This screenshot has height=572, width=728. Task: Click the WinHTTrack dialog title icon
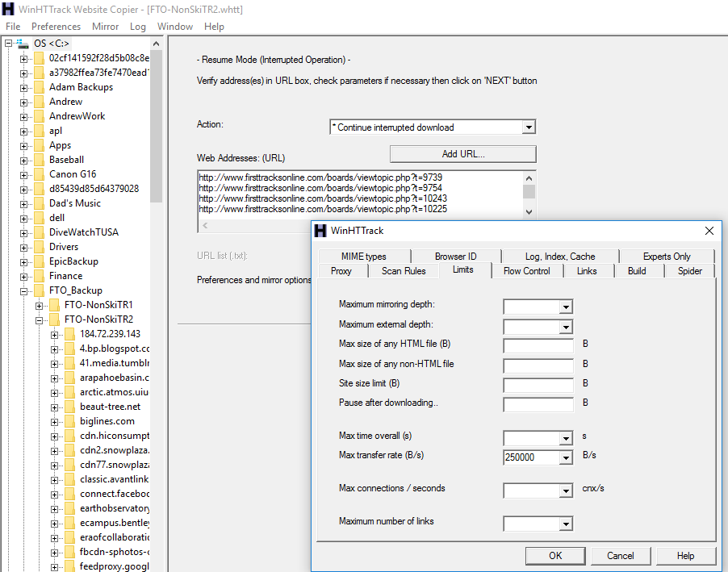320,231
